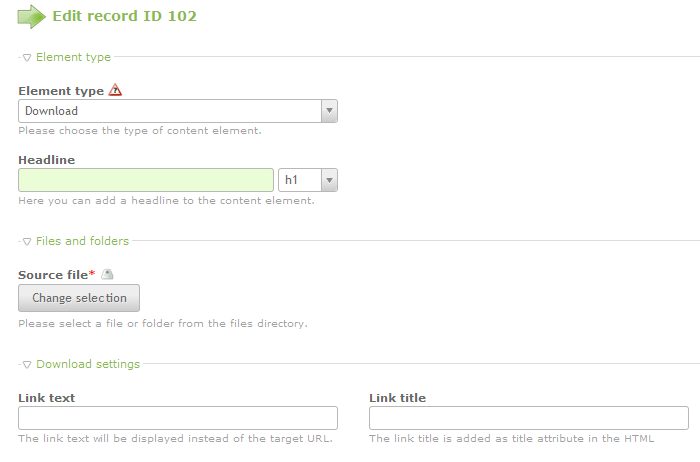Collapse the Download settings section triangle
The width and height of the screenshot is (700, 462).
tap(27, 365)
